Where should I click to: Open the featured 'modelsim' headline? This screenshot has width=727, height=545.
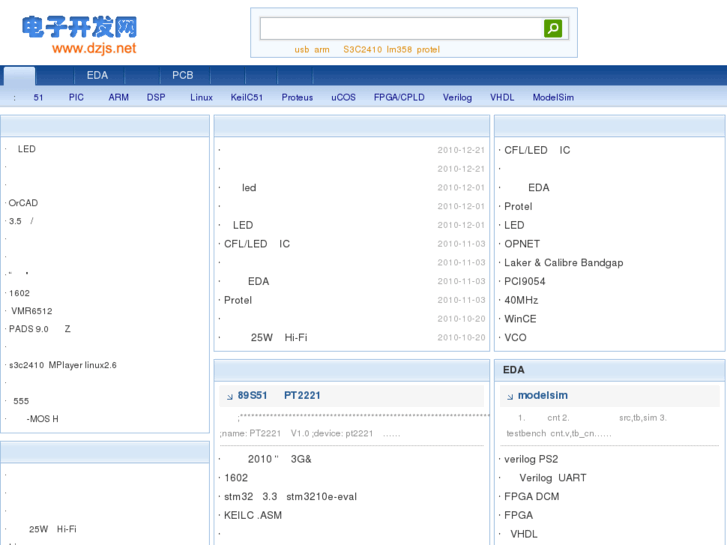543,396
